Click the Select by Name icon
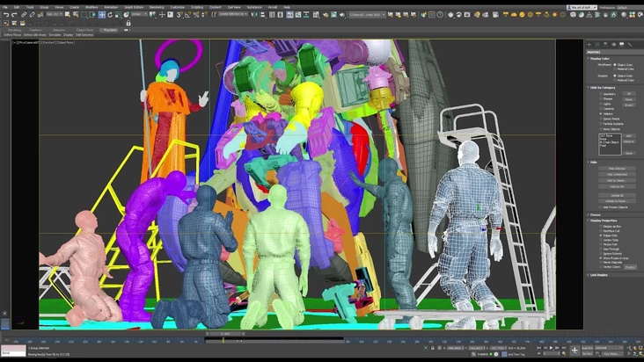The image size is (644, 362). [x=76, y=15]
